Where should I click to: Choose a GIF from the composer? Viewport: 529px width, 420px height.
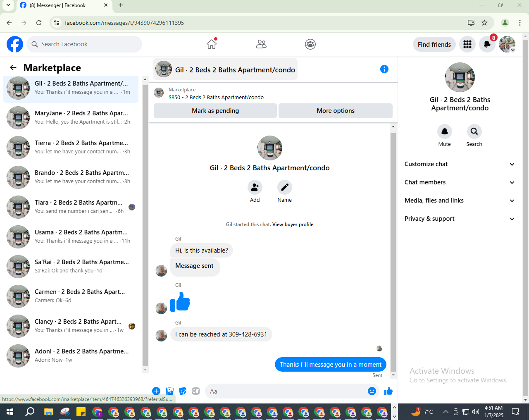[x=196, y=391]
